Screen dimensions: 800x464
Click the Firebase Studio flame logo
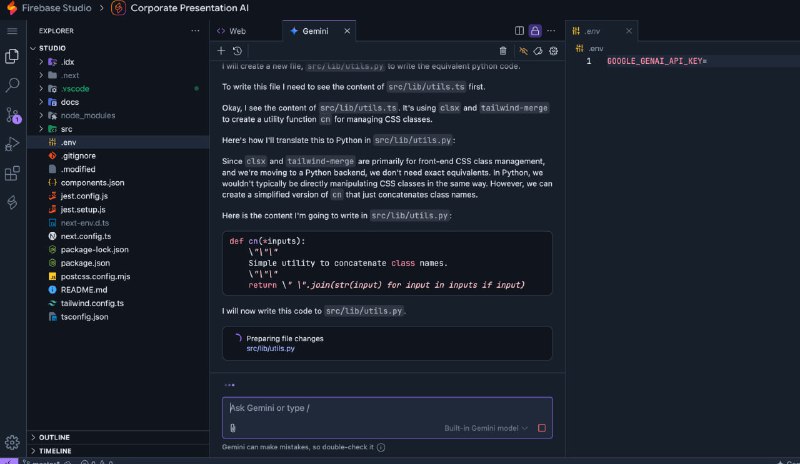coord(11,8)
